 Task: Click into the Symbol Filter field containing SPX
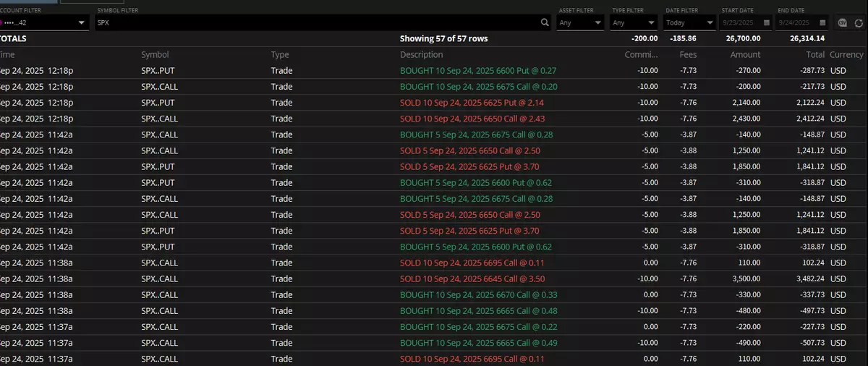(x=318, y=23)
